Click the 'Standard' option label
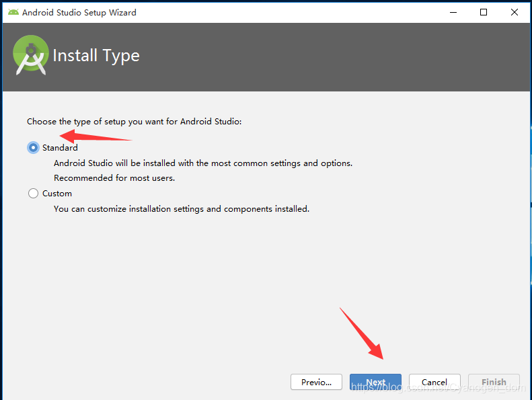 coord(60,148)
